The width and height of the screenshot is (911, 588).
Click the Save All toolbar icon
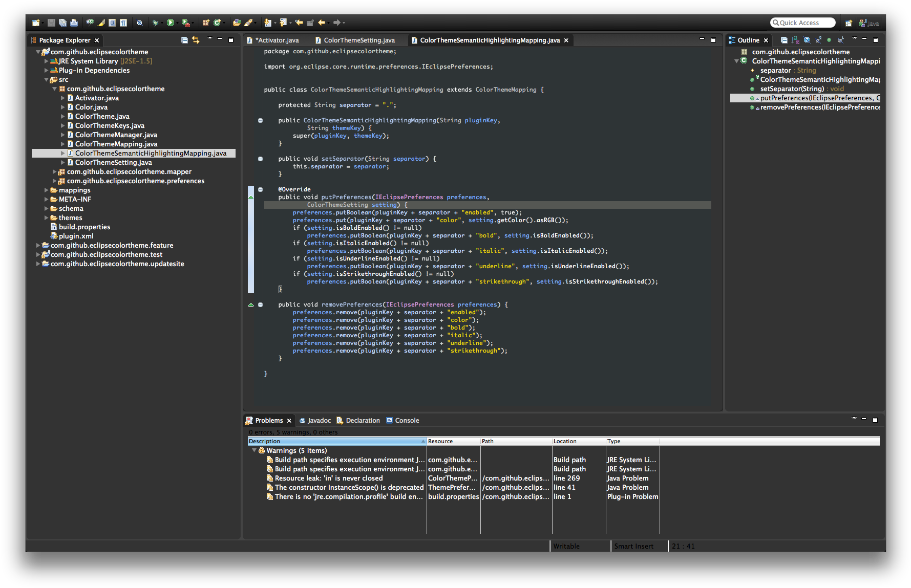point(62,23)
